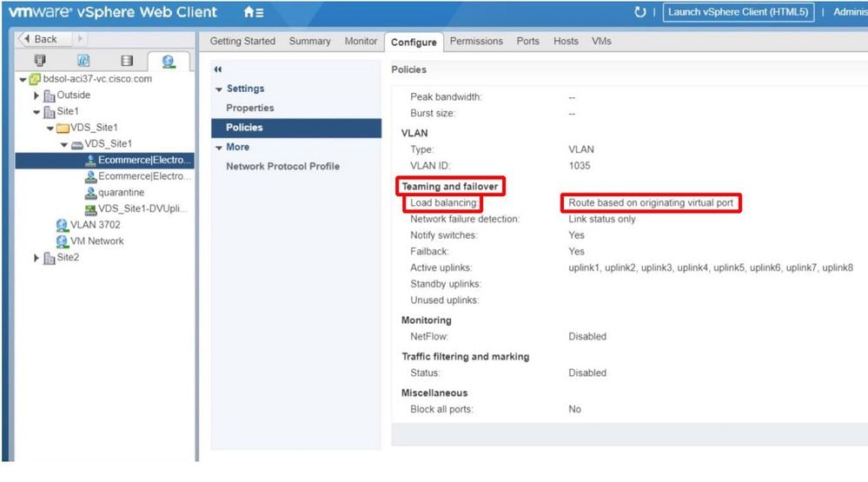Open the Getting Started tab
Viewport: 868px width, 482px height.
point(242,41)
